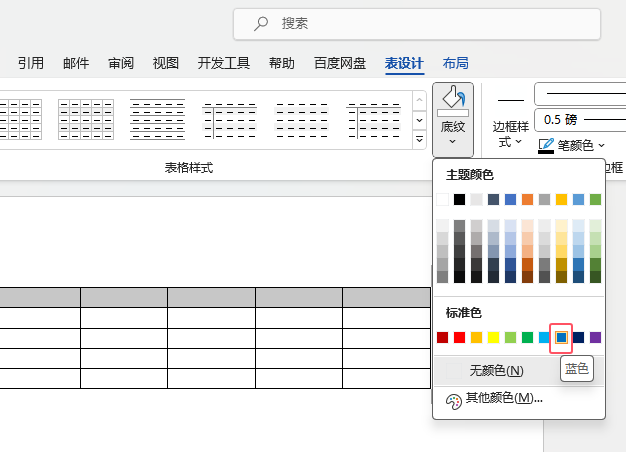The width and height of the screenshot is (626, 452).
Task: Click the search magnifier icon
Action: [261, 24]
